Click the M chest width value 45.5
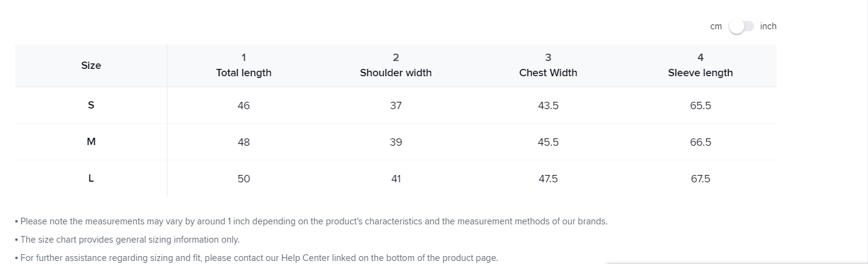 548,142
